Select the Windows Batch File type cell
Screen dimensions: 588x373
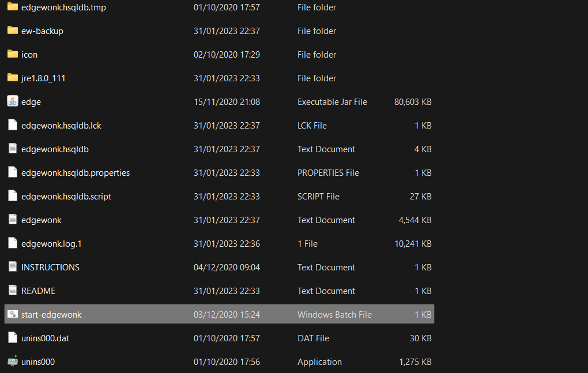[334, 314]
